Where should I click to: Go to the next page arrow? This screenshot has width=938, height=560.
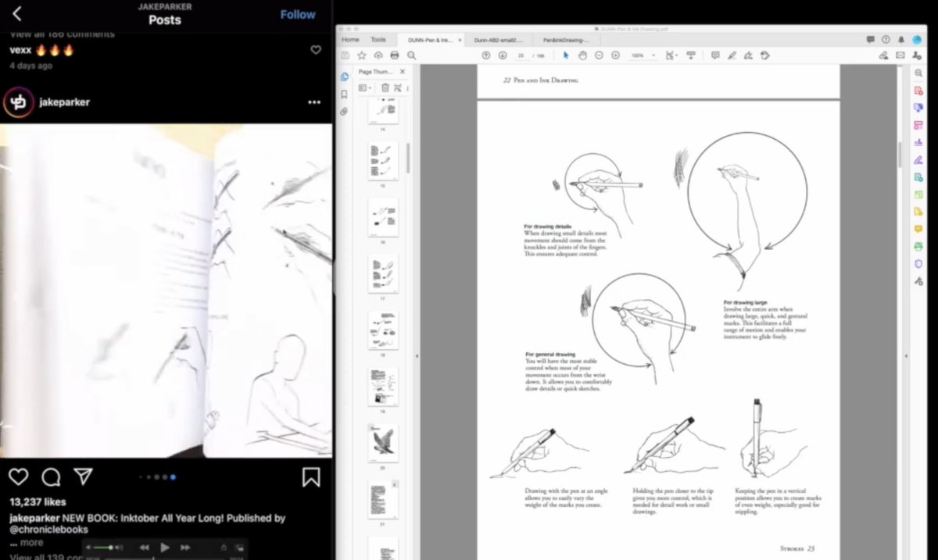[503, 55]
